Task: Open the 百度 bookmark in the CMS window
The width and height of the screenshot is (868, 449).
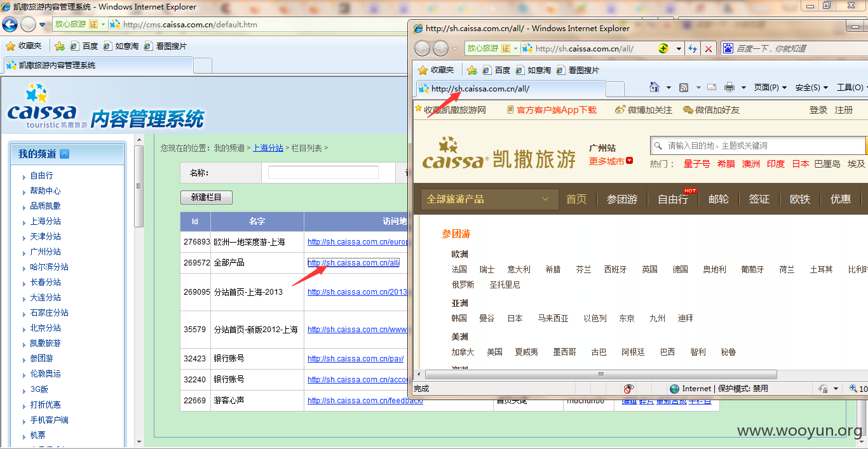Action: tap(84, 46)
